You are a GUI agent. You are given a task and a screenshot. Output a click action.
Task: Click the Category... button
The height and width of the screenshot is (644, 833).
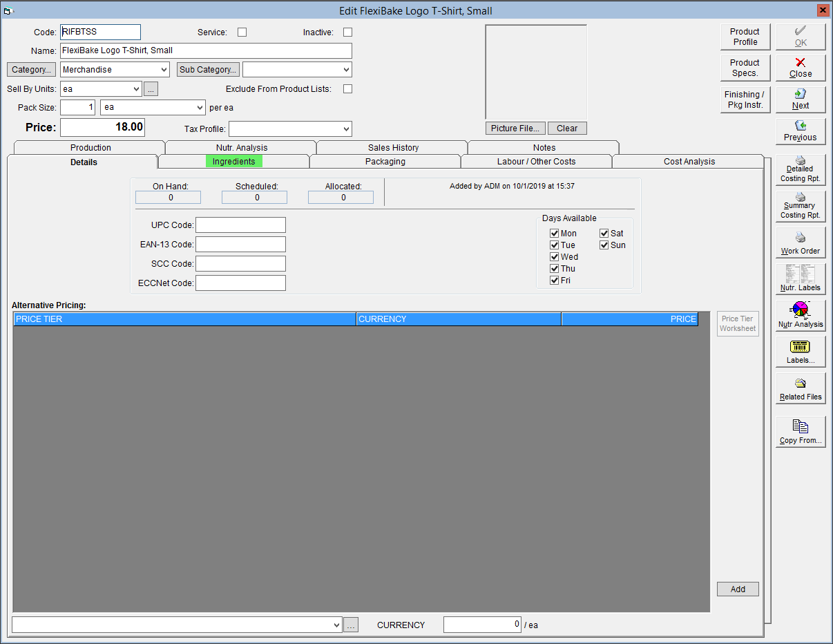point(31,70)
